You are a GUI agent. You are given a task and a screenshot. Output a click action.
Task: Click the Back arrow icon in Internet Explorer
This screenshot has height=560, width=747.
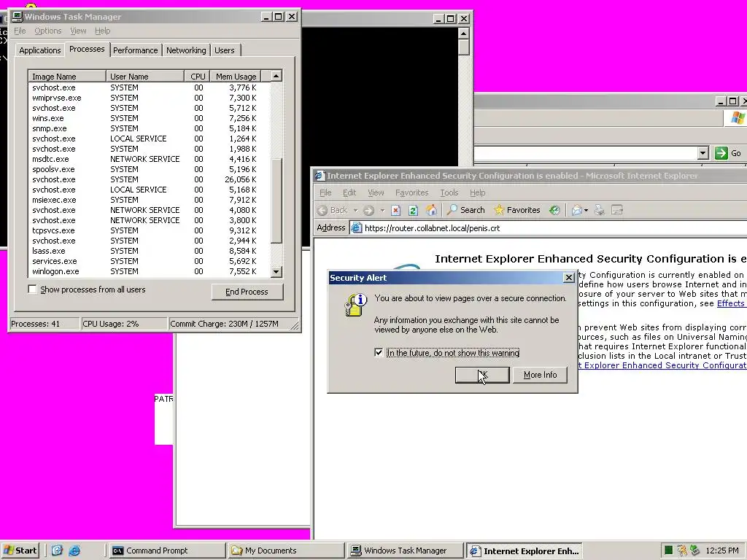coord(322,210)
